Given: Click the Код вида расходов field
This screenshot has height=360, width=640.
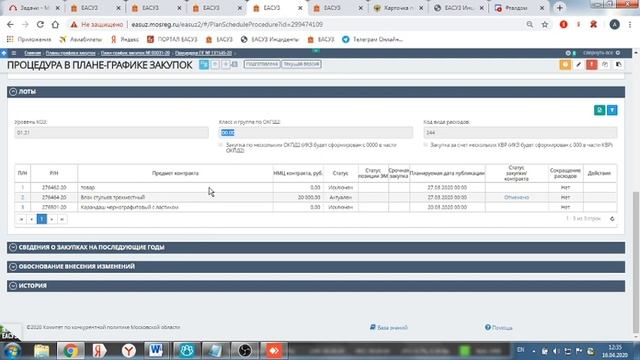Looking at the screenshot, I should coord(520,133).
